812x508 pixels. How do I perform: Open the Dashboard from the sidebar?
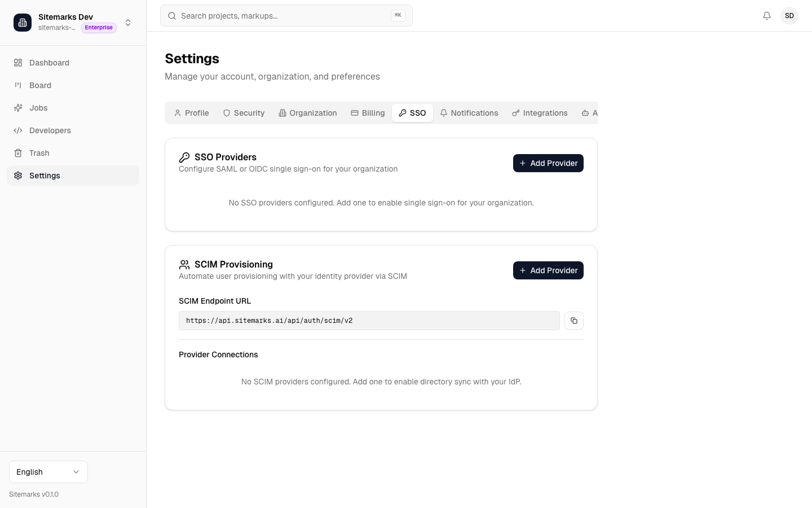49,63
